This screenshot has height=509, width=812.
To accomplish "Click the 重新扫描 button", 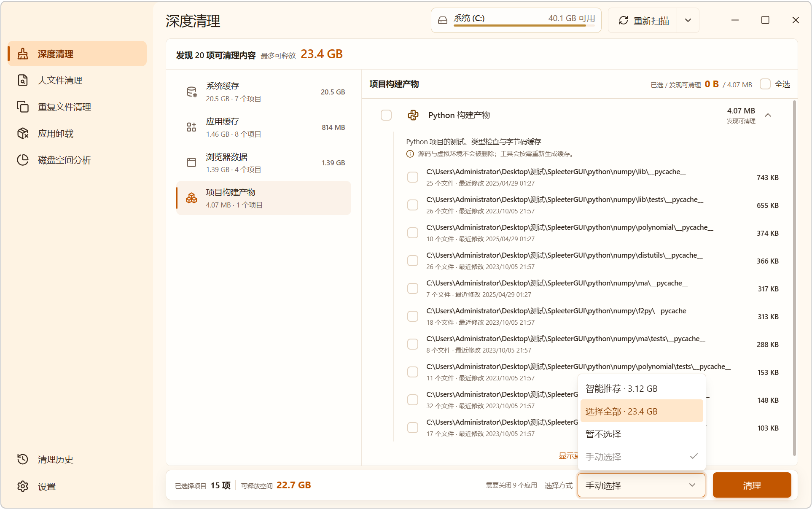I will (643, 20).
